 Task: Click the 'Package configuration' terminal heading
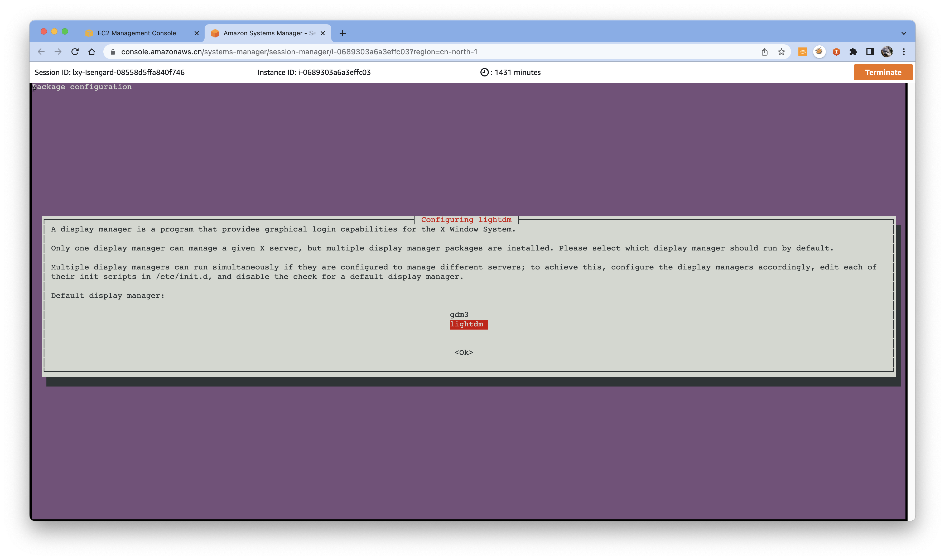click(x=82, y=87)
